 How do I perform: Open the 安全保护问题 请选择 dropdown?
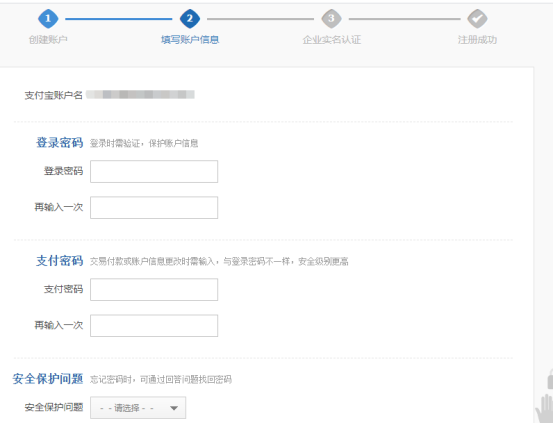(x=138, y=408)
